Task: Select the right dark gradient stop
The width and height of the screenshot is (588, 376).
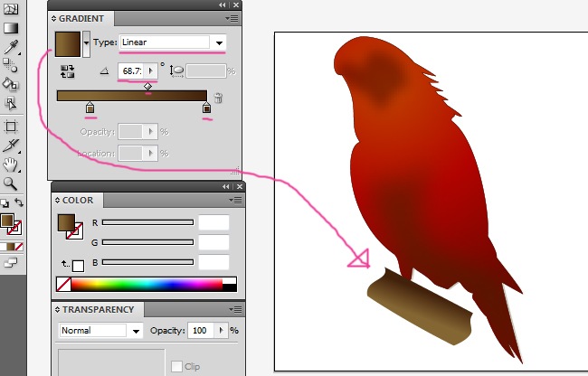Action: coord(206,109)
